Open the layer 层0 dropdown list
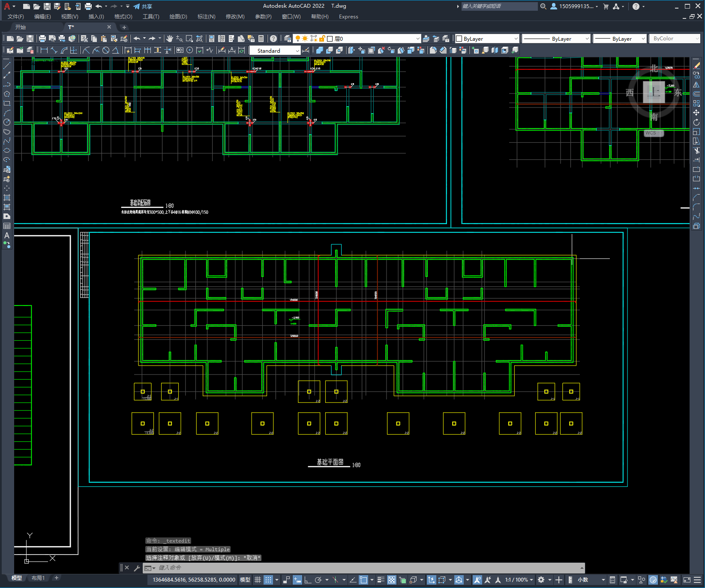Screen dimensions: 705x588 pos(417,39)
